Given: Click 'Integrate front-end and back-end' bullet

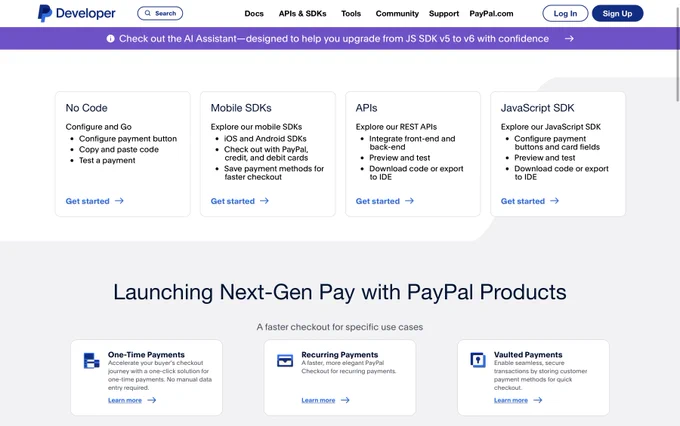Looking at the screenshot, I should point(412,143).
